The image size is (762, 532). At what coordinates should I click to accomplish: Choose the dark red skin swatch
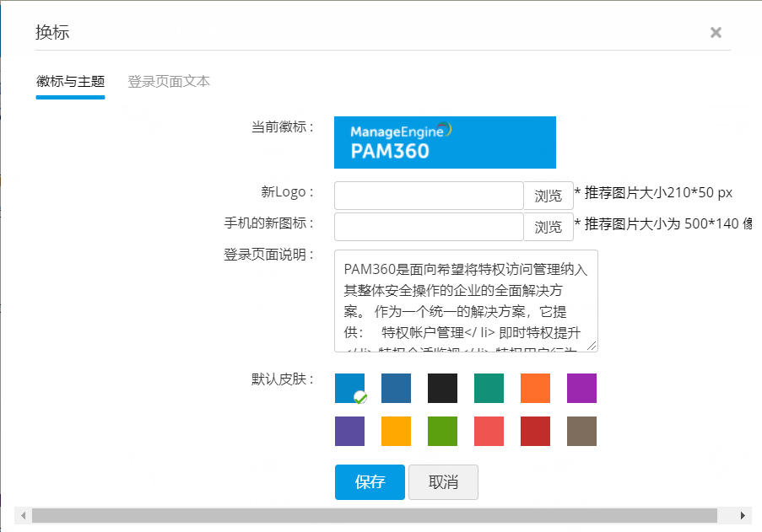coord(535,431)
